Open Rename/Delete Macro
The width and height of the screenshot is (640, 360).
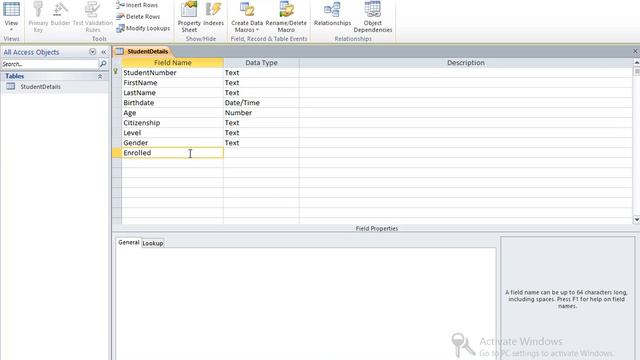click(286, 17)
